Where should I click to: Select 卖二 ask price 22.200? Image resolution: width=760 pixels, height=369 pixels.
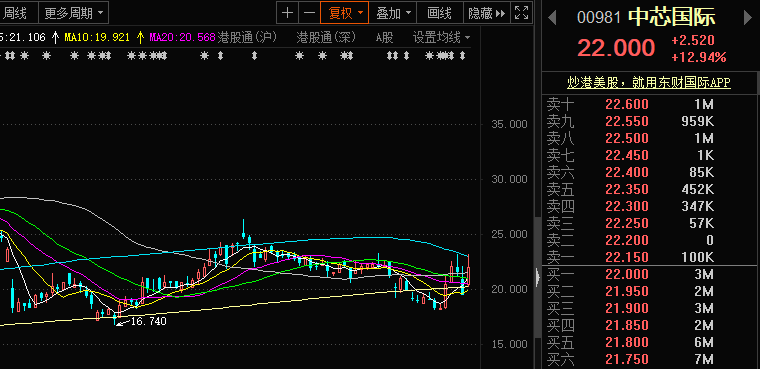point(627,240)
